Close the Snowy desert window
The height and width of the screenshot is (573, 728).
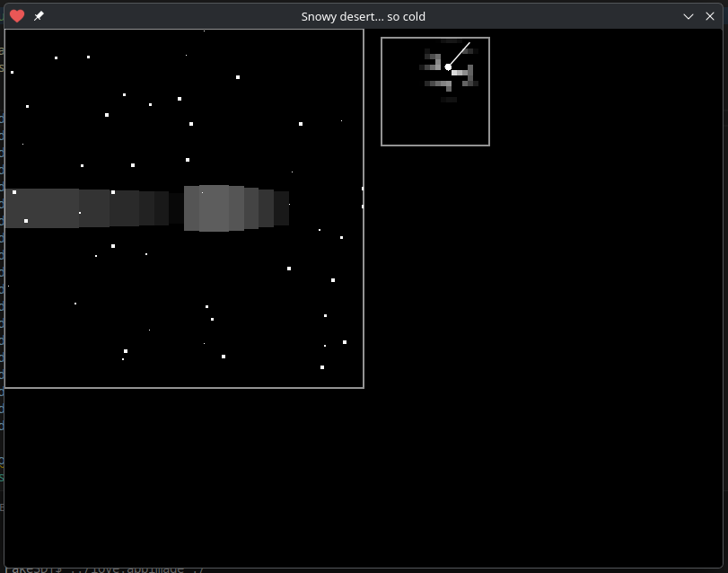click(710, 16)
